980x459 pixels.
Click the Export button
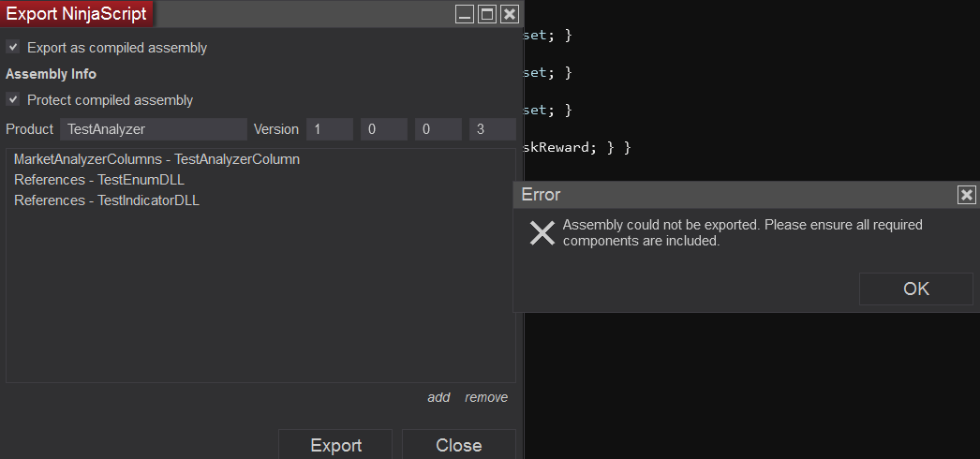pyautogui.click(x=335, y=445)
